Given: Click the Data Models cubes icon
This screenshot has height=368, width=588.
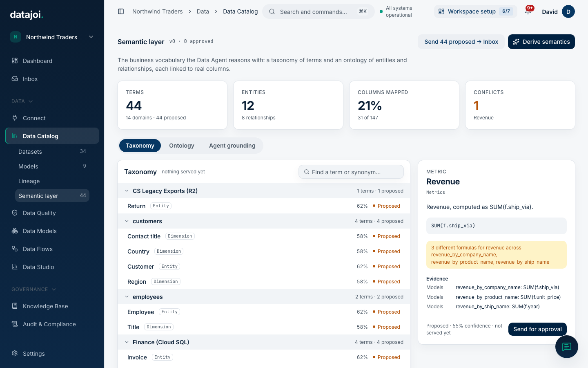Looking at the screenshot, I should (x=15, y=231).
